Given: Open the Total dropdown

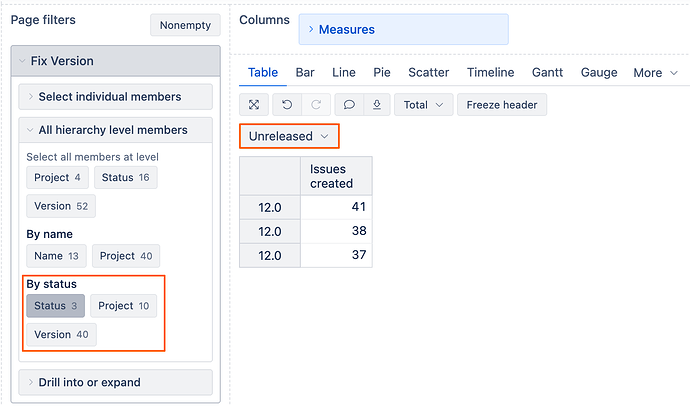Looking at the screenshot, I should pos(422,104).
